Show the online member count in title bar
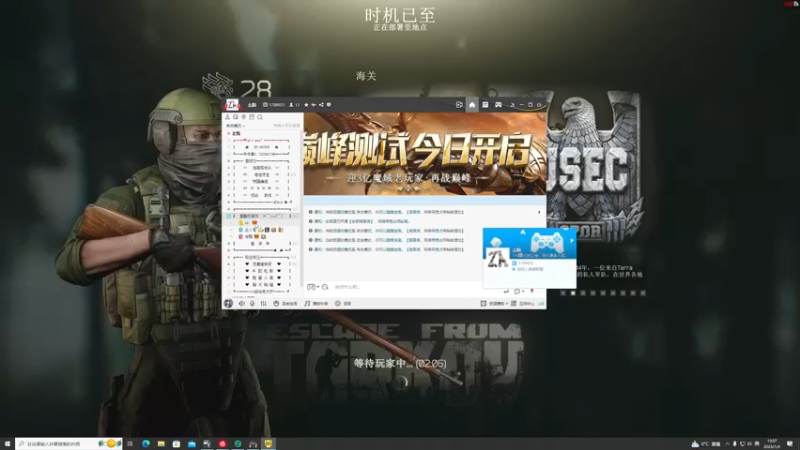The image size is (800, 450). click(294, 105)
